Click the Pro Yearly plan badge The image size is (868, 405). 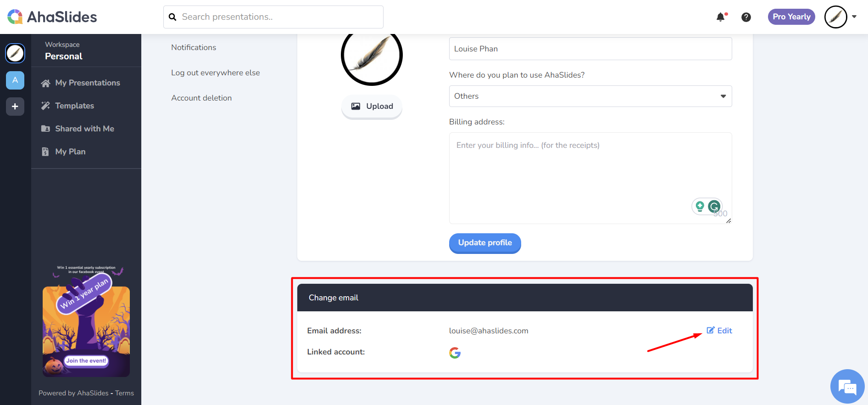click(791, 17)
